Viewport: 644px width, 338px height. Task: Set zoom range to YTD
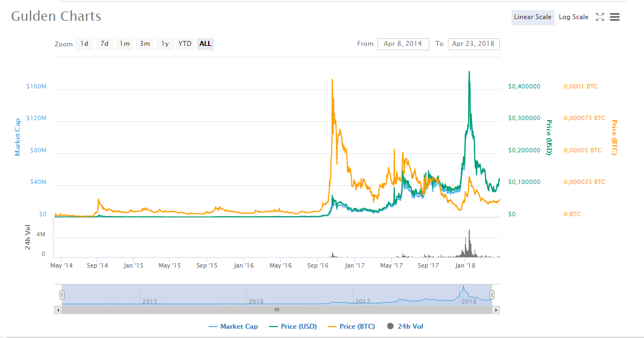click(x=185, y=44)
